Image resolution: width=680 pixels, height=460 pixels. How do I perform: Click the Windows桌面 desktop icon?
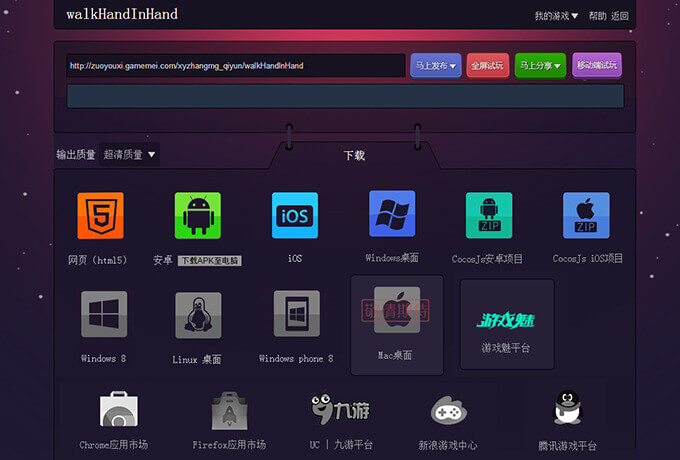(392, 214)
